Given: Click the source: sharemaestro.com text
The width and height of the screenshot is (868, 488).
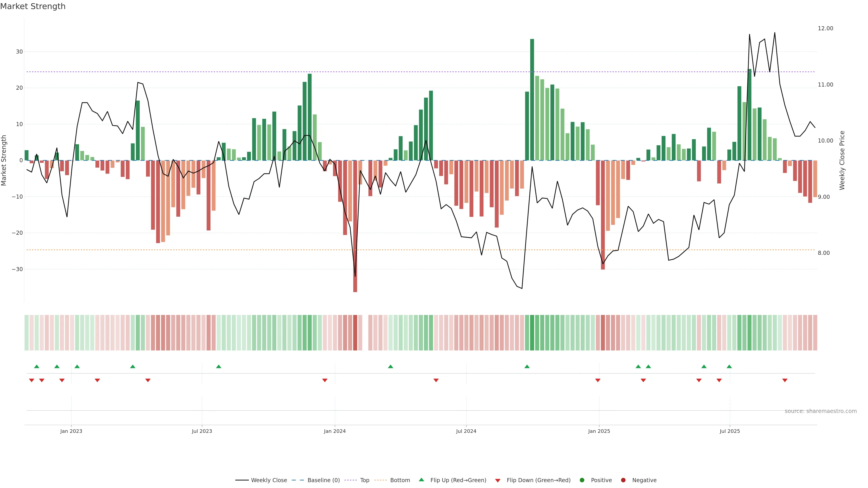Looking at the screenshot, I should pyautogui.click(x=821, y=411).
